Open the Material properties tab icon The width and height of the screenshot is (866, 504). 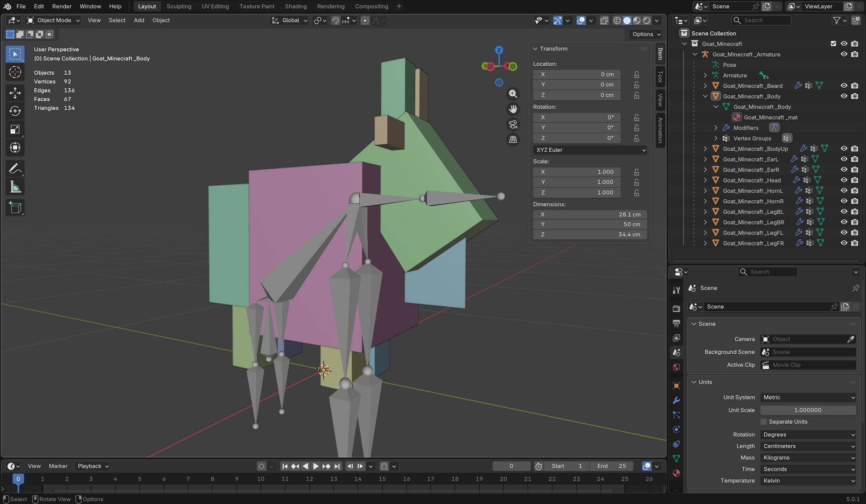[x=676, y=473]
